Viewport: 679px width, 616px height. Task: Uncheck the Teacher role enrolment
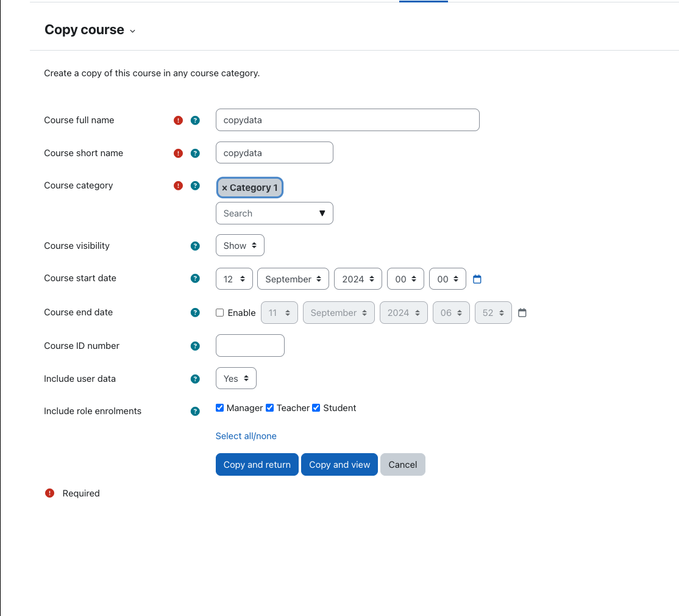pos(270,408)
